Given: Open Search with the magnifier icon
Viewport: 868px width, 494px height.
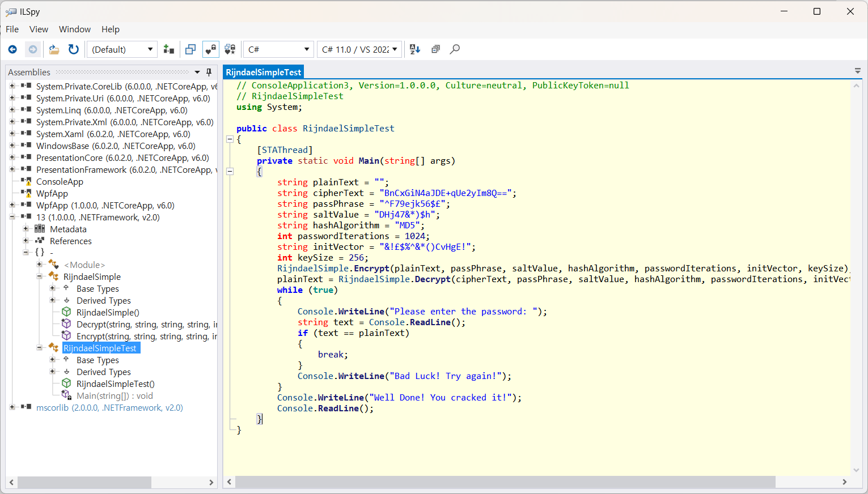Looking at the screenshot, I should pos(455,49).
